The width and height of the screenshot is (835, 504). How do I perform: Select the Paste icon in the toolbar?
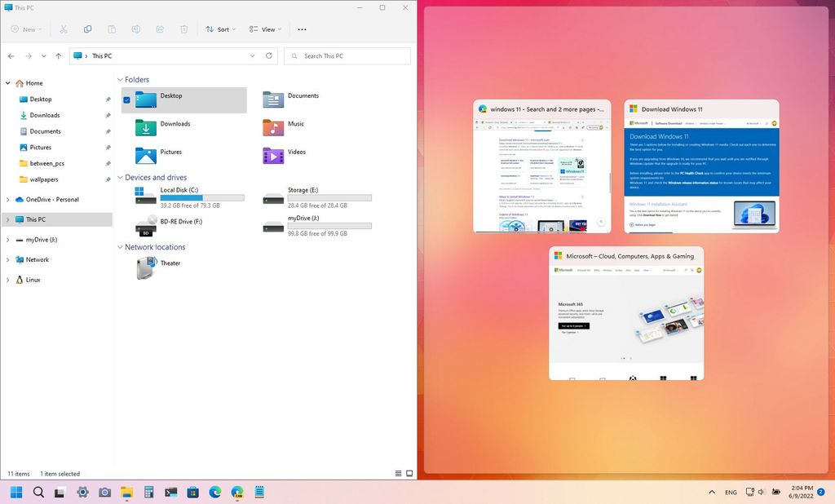(112, 29)
